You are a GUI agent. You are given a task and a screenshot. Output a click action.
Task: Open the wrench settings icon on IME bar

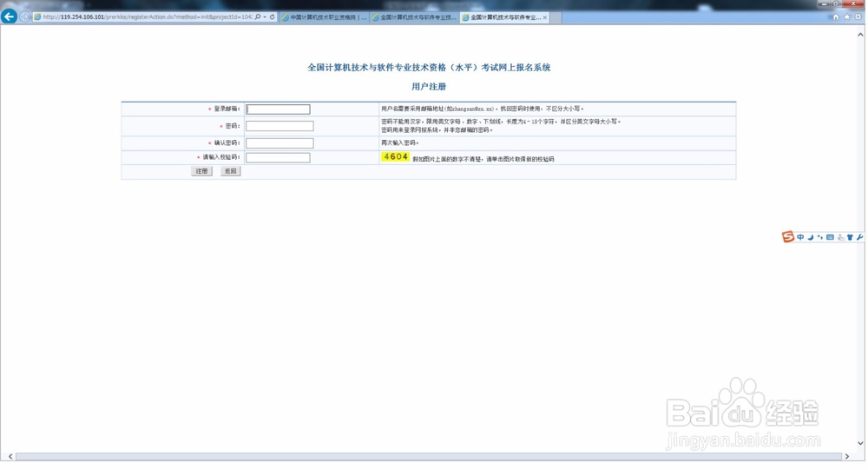pos(859,237)
